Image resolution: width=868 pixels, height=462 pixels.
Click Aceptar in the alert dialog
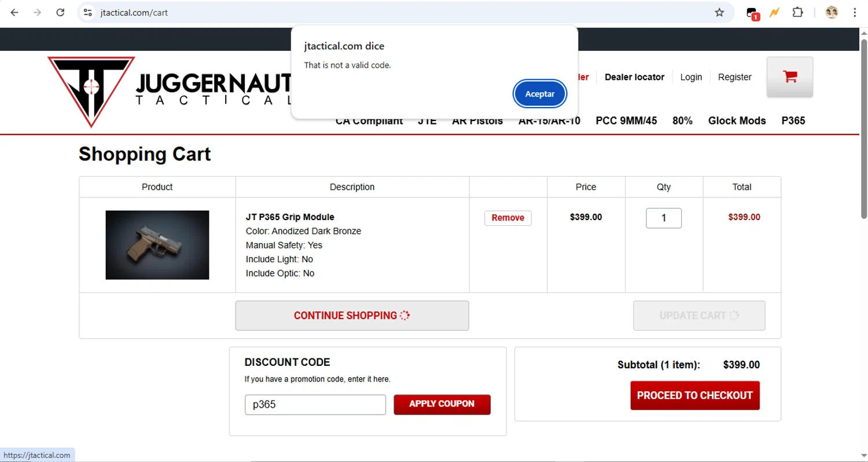[x=540, y=94]
